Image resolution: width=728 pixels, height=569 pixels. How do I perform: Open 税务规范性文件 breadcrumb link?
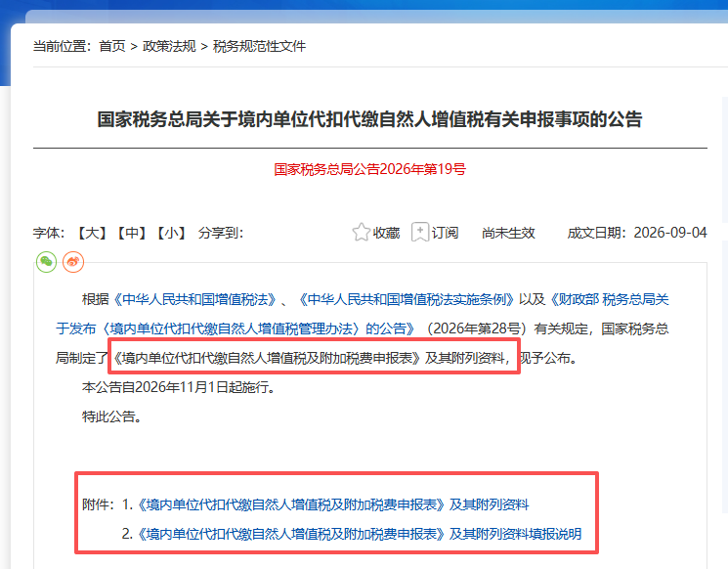259,47
